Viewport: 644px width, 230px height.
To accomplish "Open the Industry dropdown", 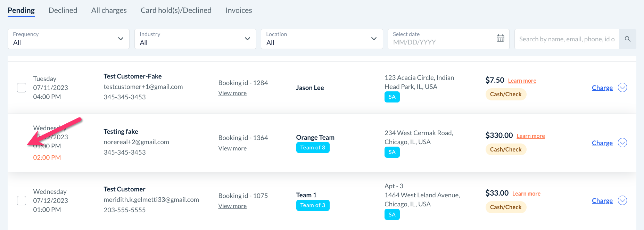I will pyautogui.click(x=195, y=39).
